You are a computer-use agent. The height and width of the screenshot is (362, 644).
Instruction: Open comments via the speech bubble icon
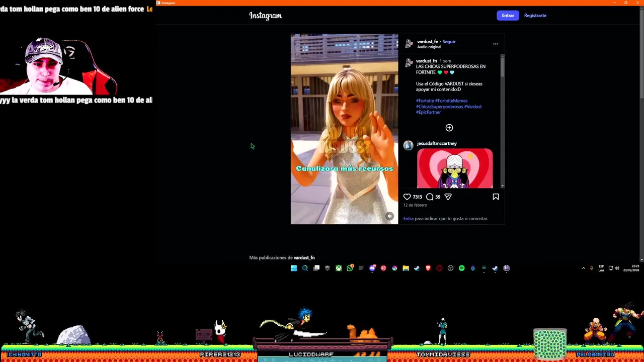(x=430, y=197)
